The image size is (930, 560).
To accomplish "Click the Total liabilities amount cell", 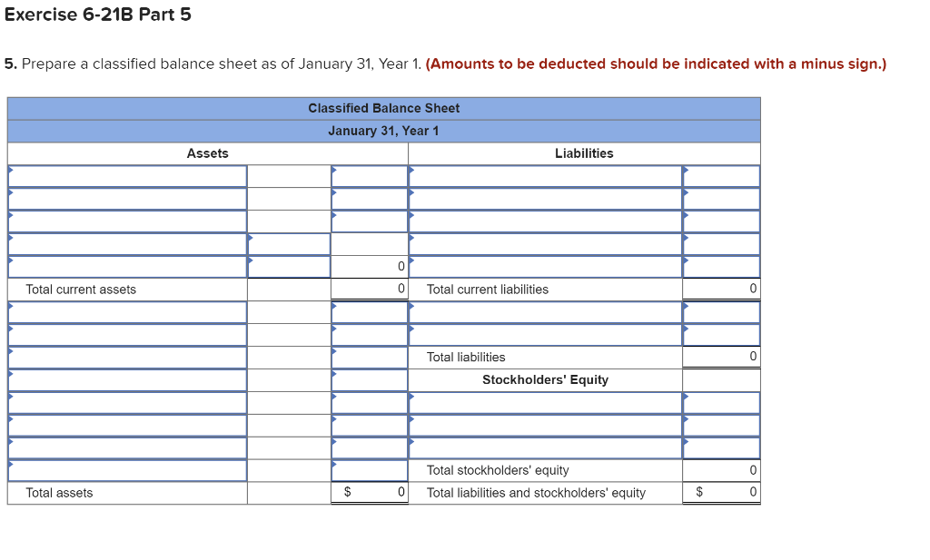I will click(721, 357).
